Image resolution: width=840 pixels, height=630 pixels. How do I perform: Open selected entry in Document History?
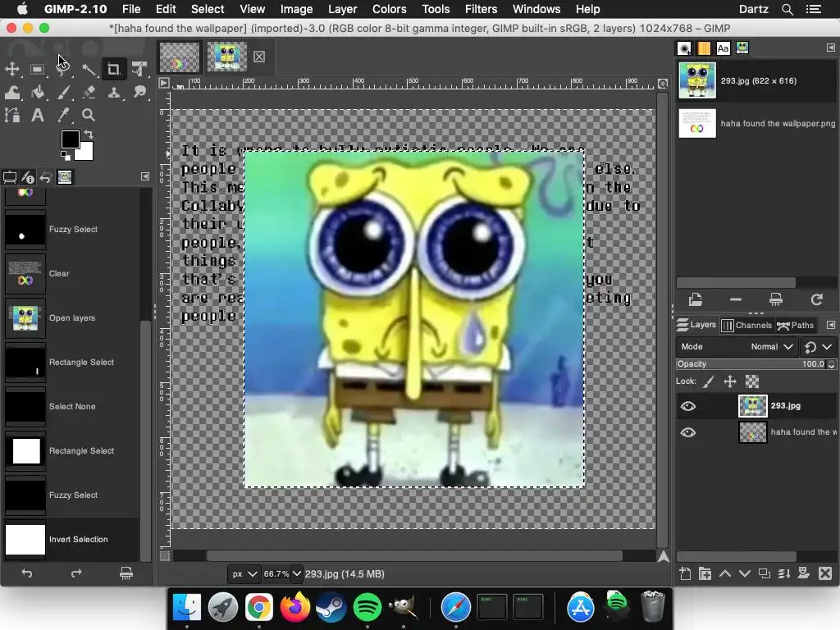(x=696, y=299)
